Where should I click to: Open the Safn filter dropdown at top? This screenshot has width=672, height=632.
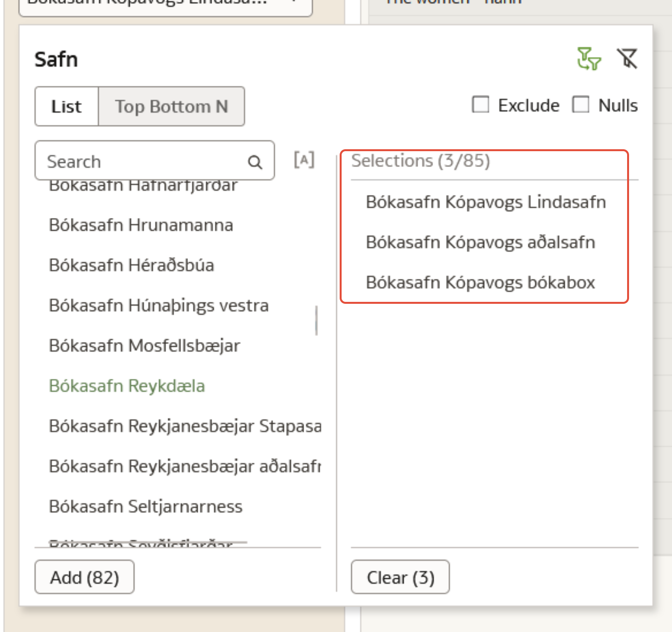[165, 4]
